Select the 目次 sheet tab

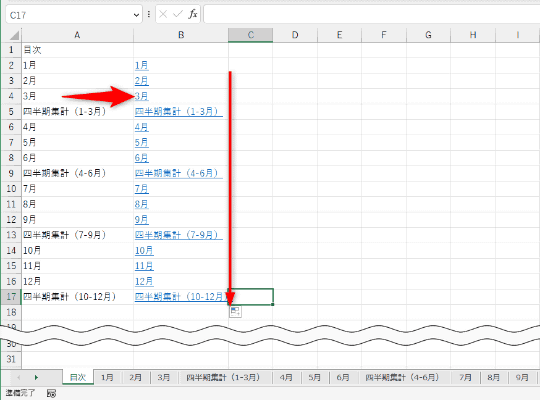click(x=78, y=377)
